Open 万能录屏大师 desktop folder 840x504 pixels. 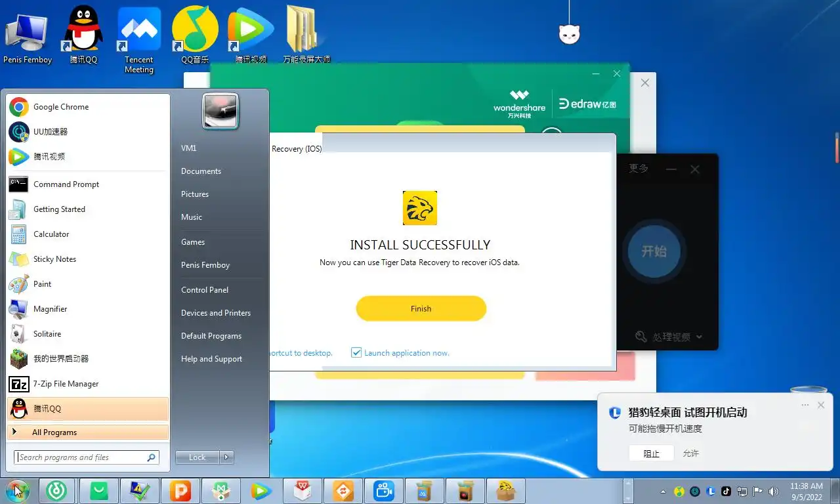(x=306, y=34)
